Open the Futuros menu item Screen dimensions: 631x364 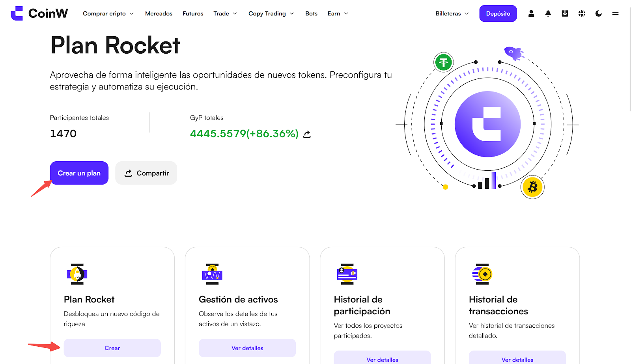click(193, 13)
